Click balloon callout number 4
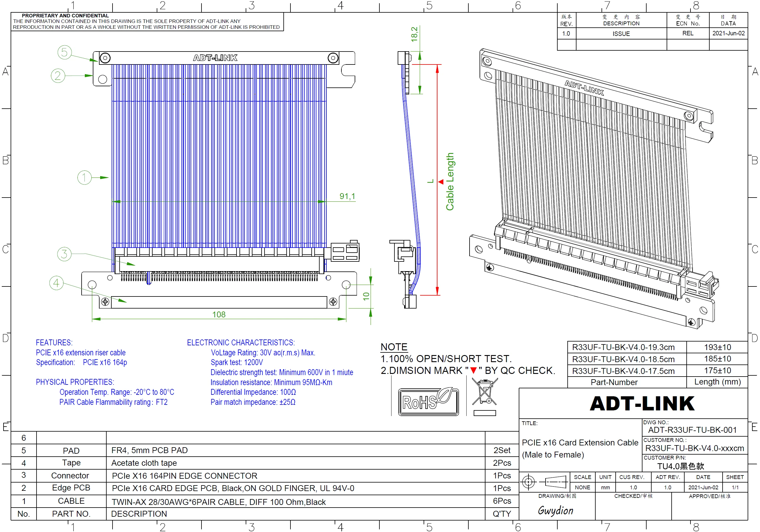The height and width of the screenshot is (532, 760). (56, 283)
